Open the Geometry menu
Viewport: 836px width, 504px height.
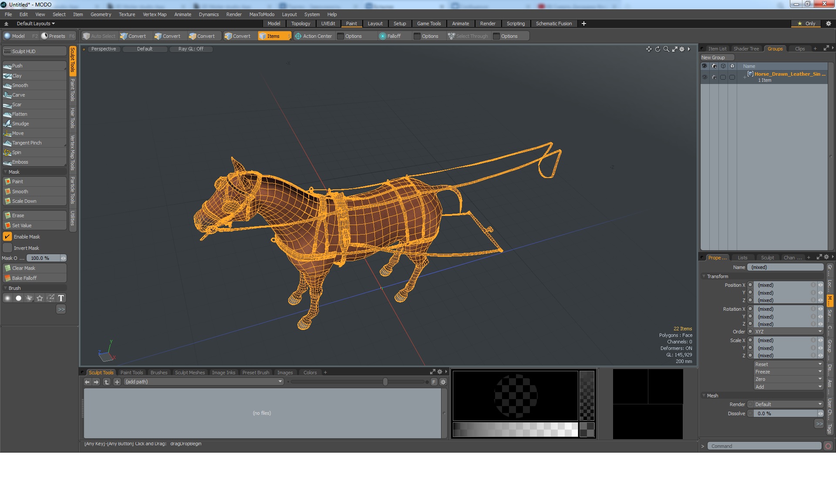coord(101,14)
